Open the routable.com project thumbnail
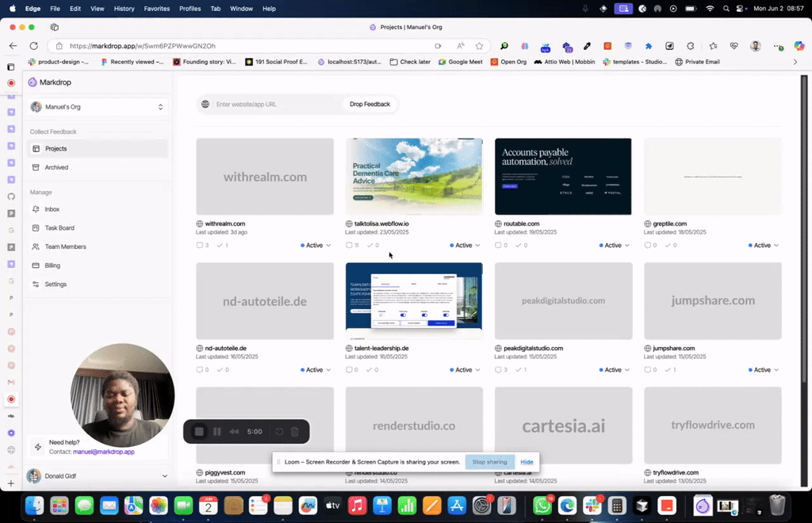Image resolution: width=812 pixels, height=523 pixels. pos(563,177)
